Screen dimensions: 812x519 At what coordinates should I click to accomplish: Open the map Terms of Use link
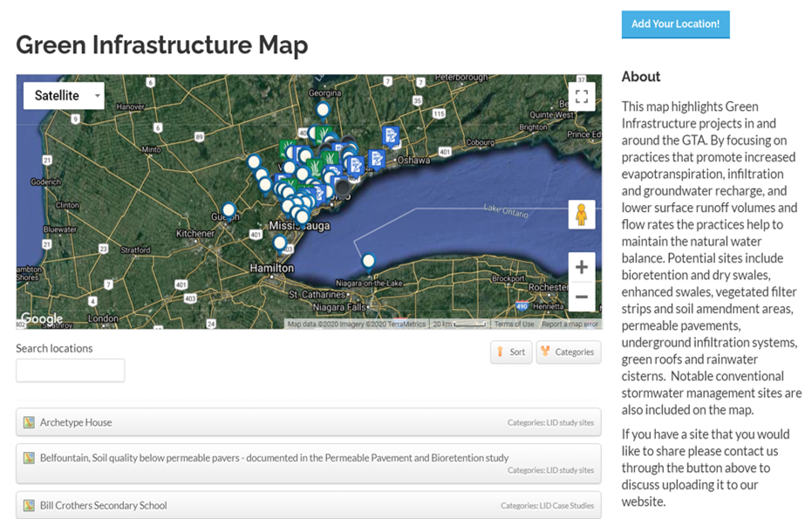tap(514, 324)
